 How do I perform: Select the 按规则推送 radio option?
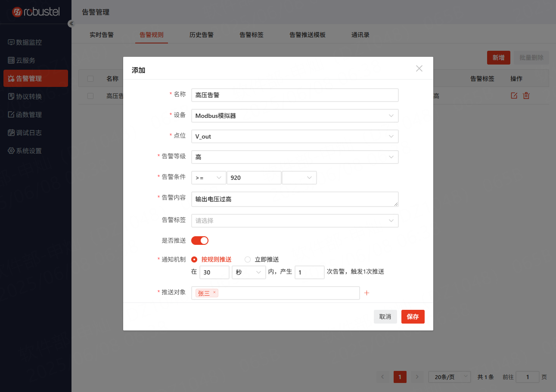(194, 259)
